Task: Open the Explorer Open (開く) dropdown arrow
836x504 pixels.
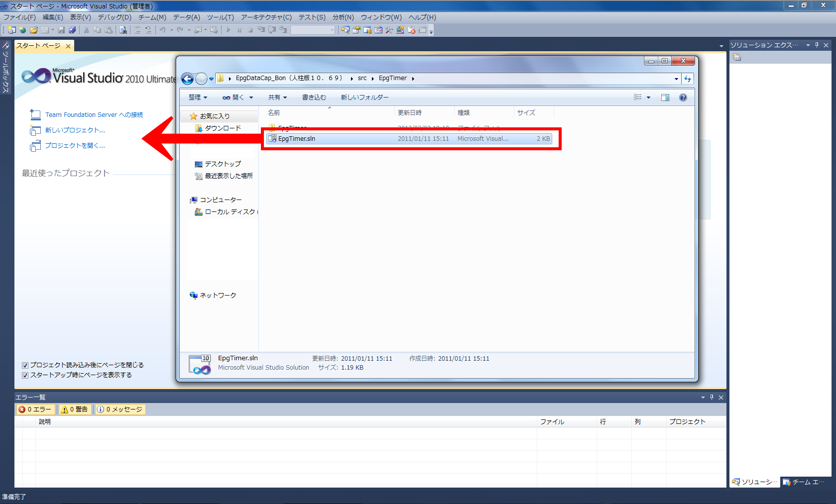Action: 251,98
